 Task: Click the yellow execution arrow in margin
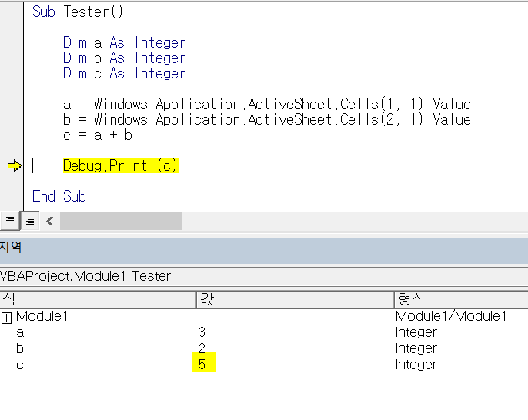click(14, 165)
